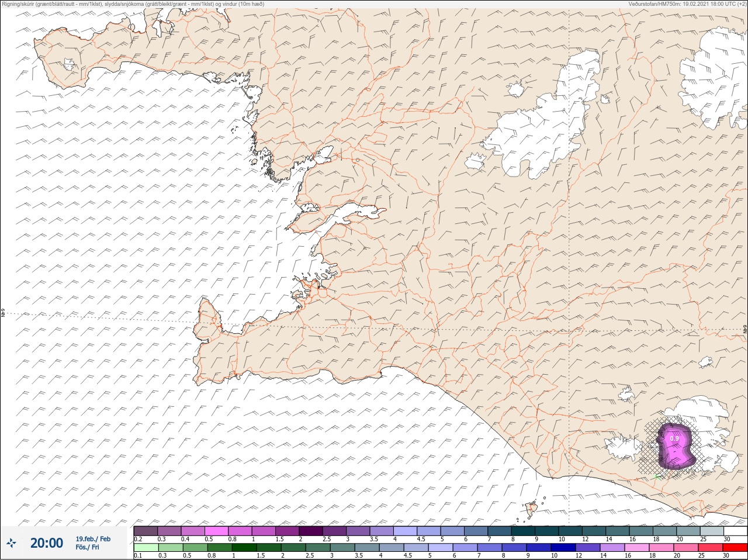Click the Veðurstofan logo icon beside the time
Image resolution: width=748 pixels, height=560 pixels.
(11, 543)
